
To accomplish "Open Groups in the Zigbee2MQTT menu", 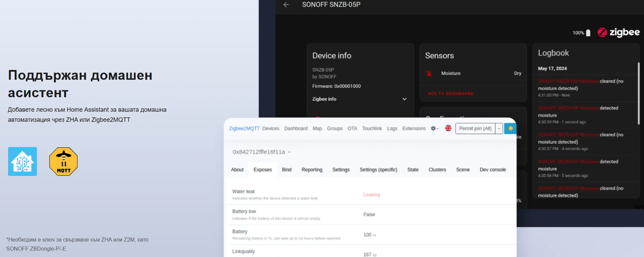I will pyautogui.click(x=335, y=128).
